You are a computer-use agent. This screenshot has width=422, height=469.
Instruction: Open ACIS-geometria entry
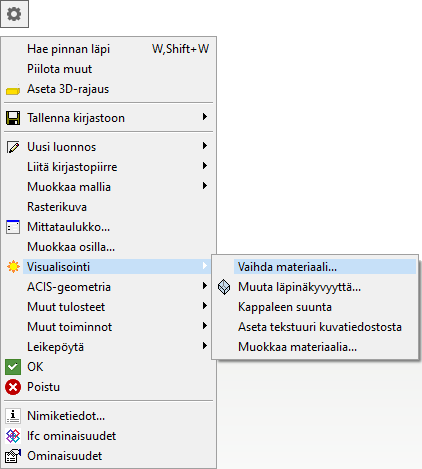click(x=108, y=287)
